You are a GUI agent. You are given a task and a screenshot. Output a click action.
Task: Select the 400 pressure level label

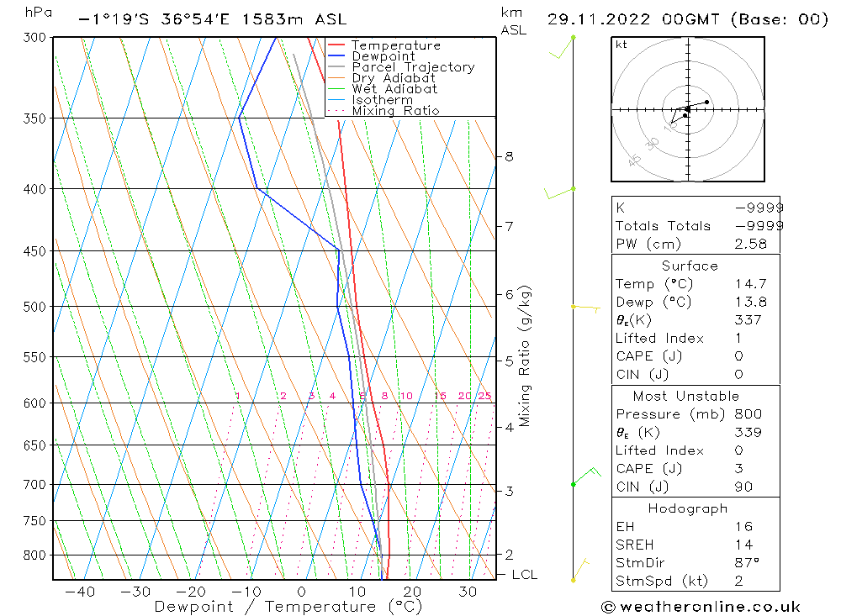[x=34, y=189]
